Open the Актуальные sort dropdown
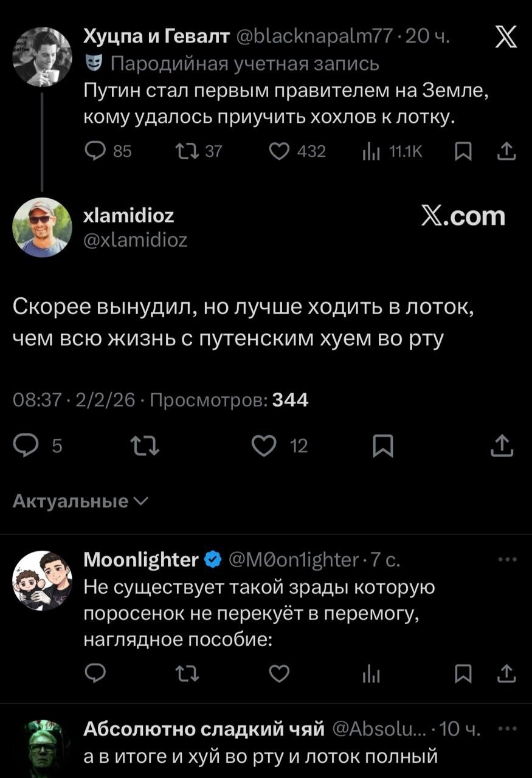This screenshot has height=778, width=532. (x=79, y=501)
